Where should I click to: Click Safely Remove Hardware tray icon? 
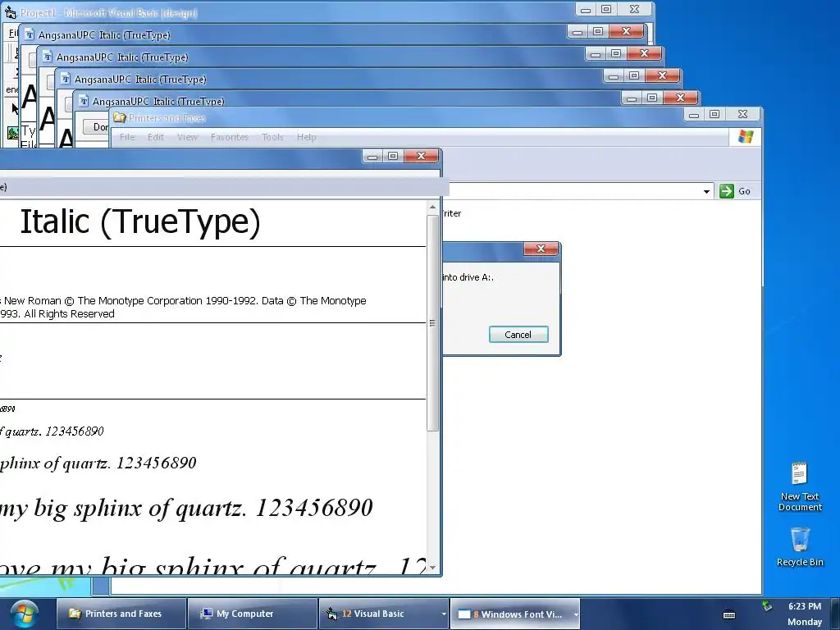tap(767, 606)
